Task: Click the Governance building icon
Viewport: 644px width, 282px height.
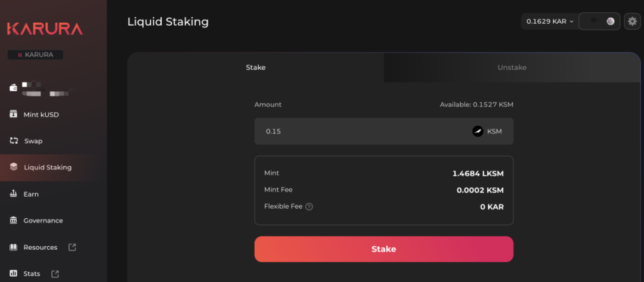Action: click(14, 221)
